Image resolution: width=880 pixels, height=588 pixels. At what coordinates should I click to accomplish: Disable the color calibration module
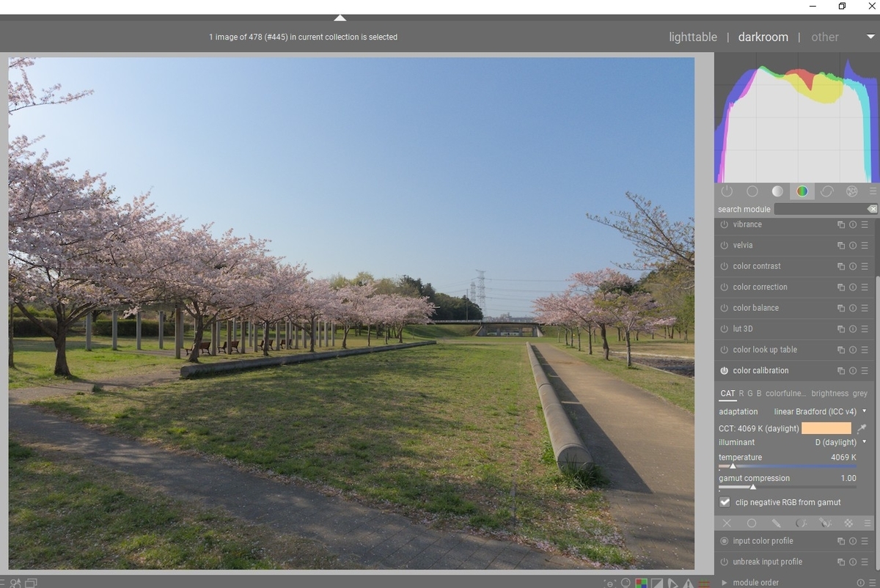tap(725, 371)
